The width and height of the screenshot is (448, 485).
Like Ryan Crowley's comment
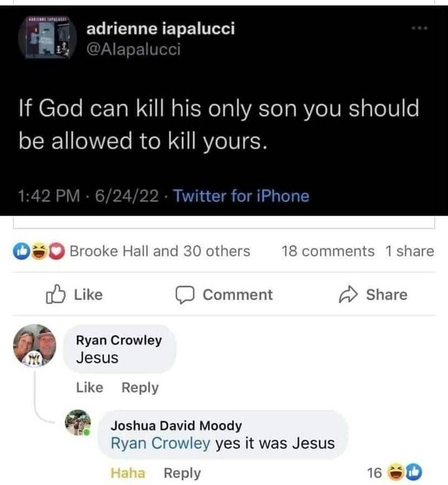[89, 388]
